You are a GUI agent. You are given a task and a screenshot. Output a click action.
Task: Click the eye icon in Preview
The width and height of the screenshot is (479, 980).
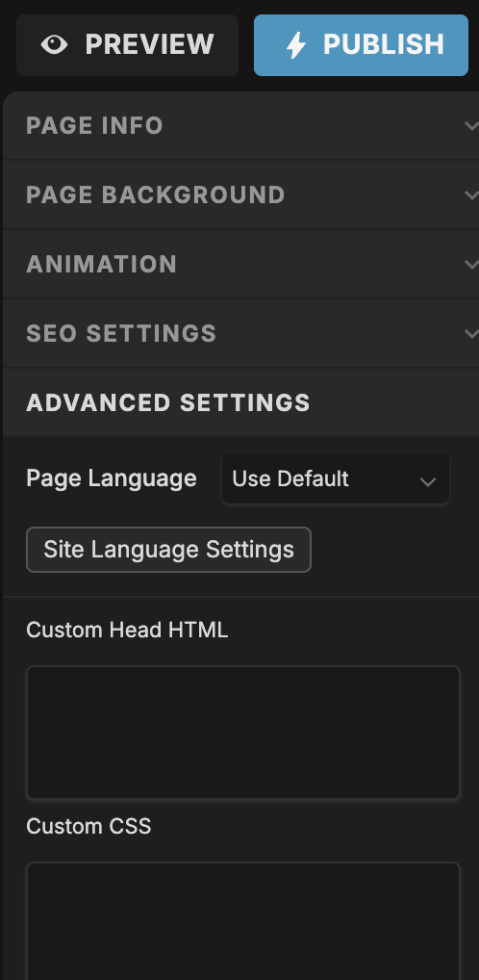click(x=54, y=45)
